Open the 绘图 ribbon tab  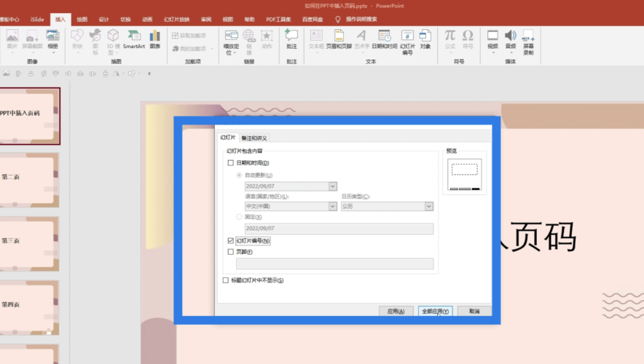[x=82, y=19]
